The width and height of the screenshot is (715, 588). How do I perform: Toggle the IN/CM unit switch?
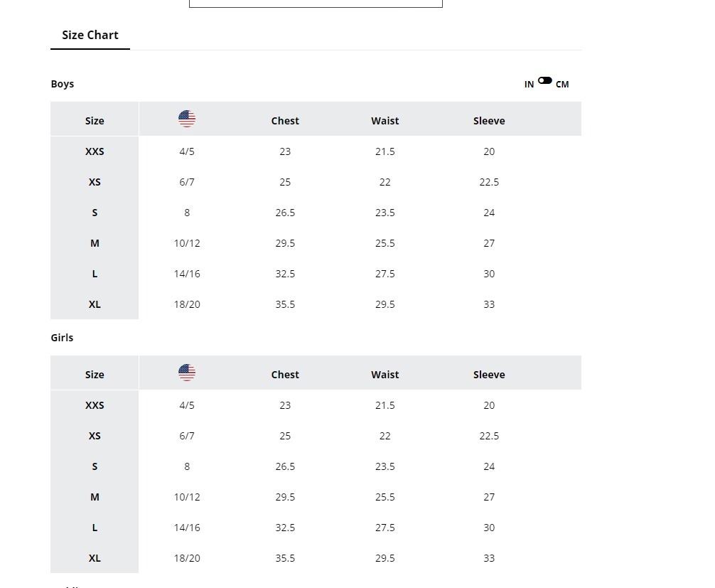(x=545, y=81)
